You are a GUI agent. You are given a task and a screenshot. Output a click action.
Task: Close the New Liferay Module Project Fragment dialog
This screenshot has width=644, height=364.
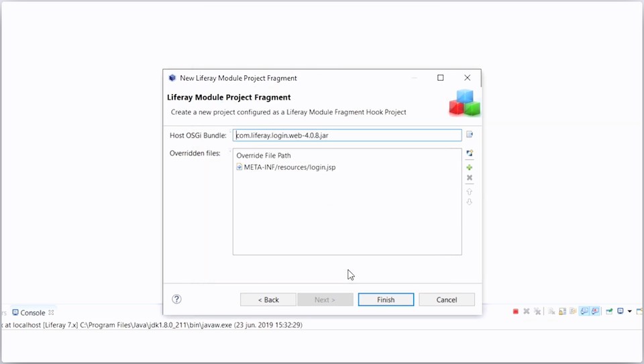click(467, 78)
